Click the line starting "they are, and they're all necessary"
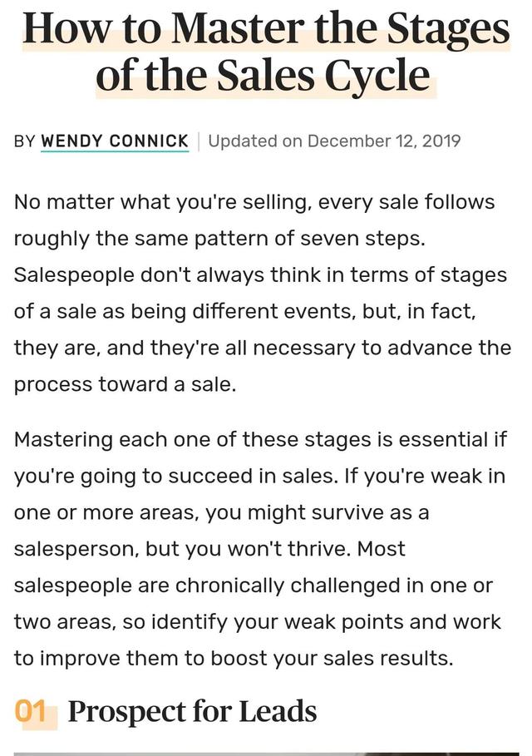Viewport: 532px width, 756px height. pyautogui.click(x=262, y=348)
